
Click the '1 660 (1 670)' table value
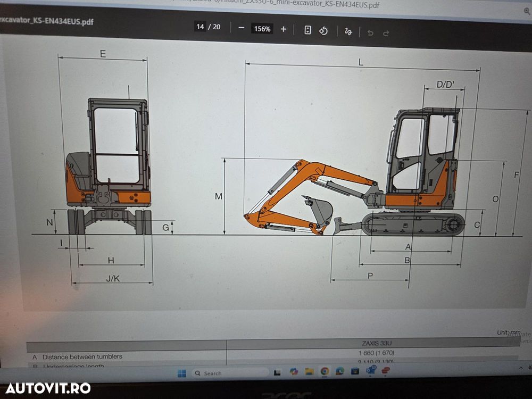(x=376, y=353)
